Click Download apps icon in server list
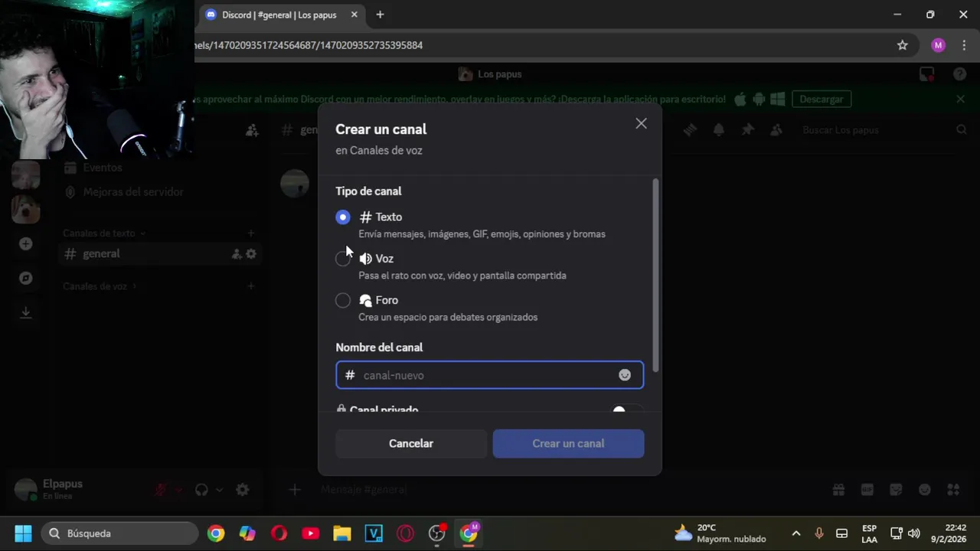The image size is (980, 551). click(x=25, y=312)
